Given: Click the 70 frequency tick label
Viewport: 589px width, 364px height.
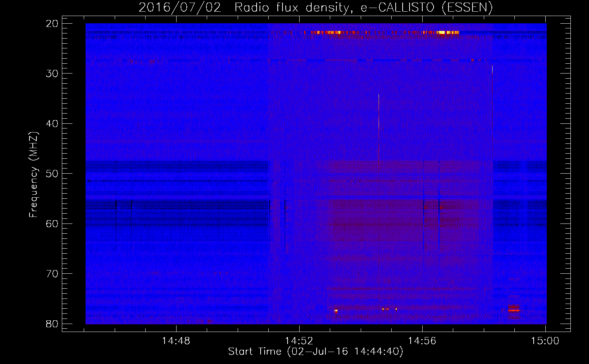Looking at the screenshot, I should (52, 274).
